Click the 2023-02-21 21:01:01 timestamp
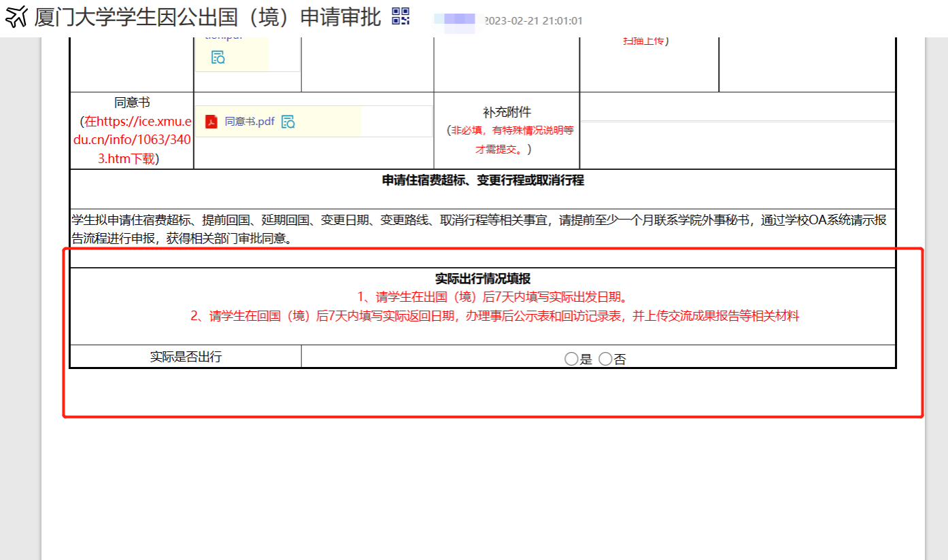948x560 pixels. click(533, 21)
